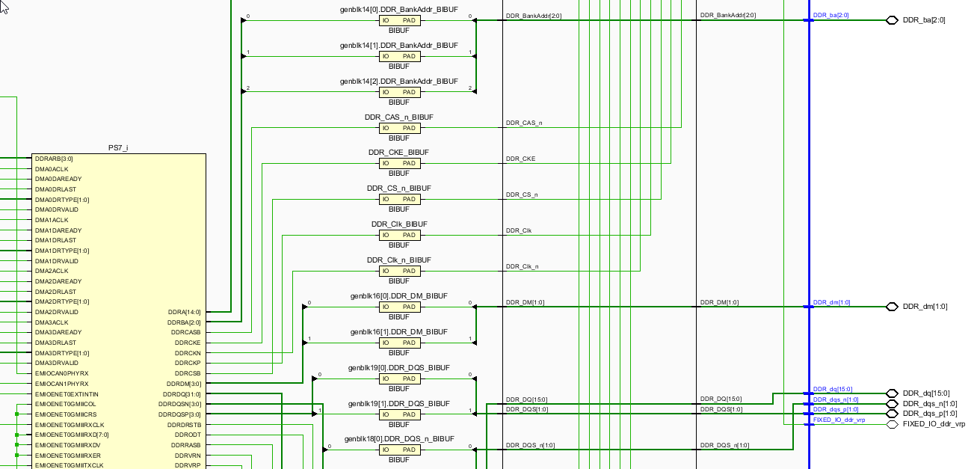980x469 pixels.
Task: Select the DDR_CAS_n_BIBUF buffer cell box
Action: click(399, 128)
